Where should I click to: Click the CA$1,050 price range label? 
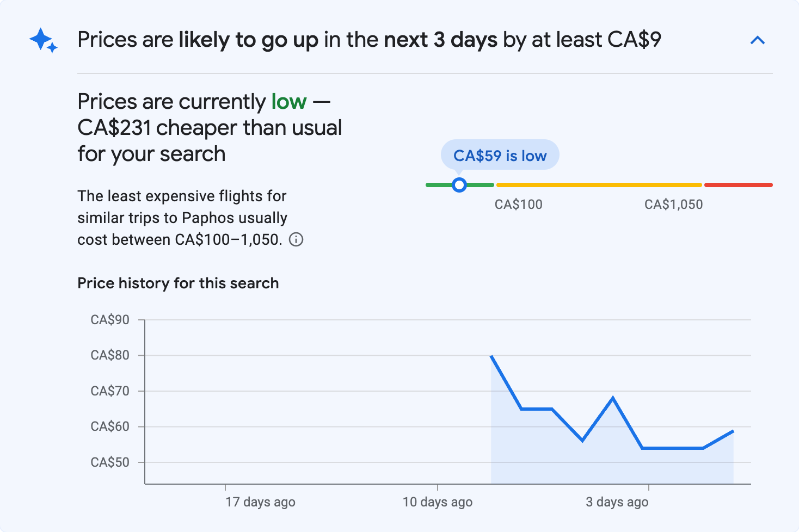673,204
